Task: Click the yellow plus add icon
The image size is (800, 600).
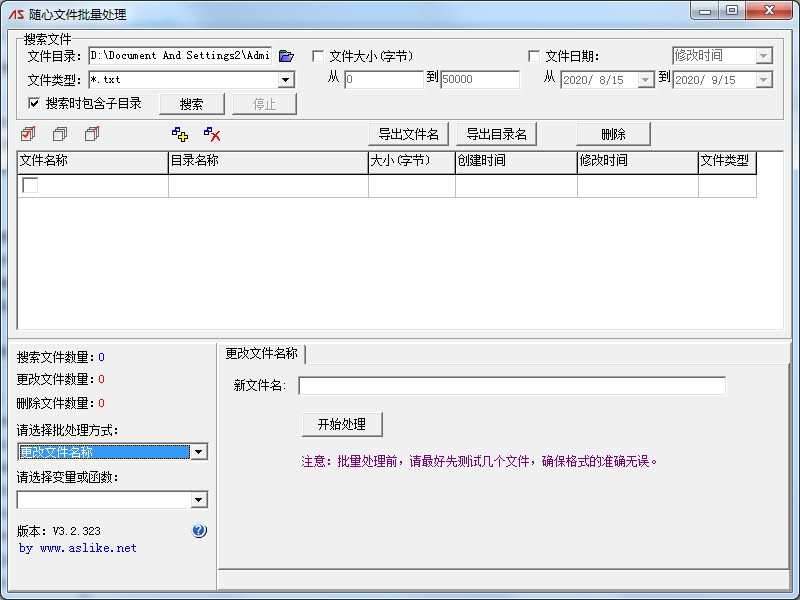Action: click(181, 133)
